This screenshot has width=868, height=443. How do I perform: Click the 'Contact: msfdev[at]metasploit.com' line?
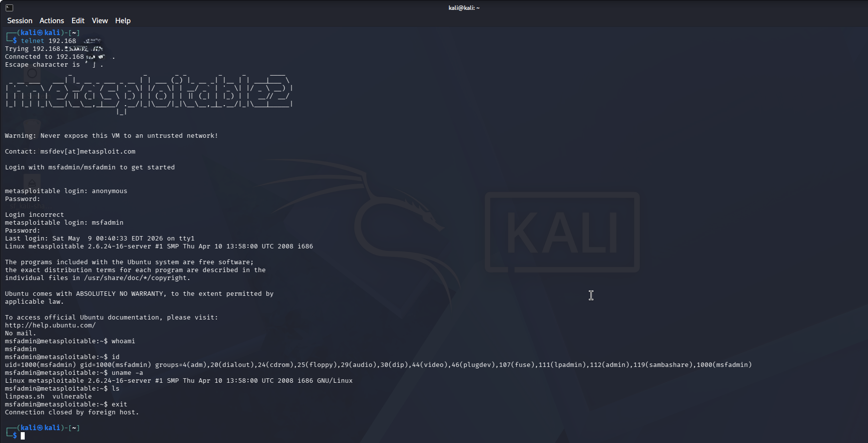pyautogui.click(x=70, y=152)
